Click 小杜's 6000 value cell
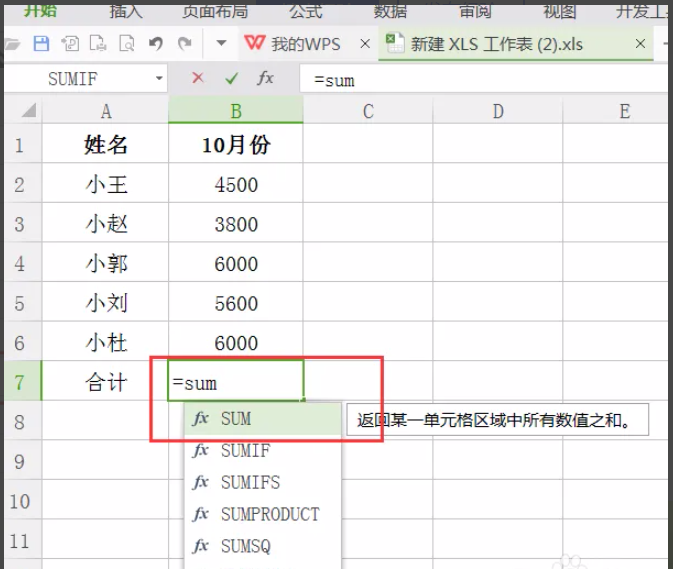Screen dimensions: 673x569 tap(236, 342)
